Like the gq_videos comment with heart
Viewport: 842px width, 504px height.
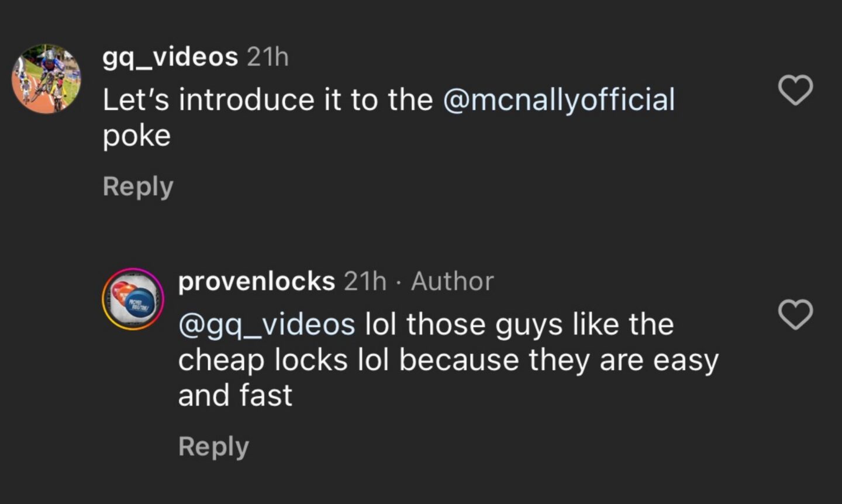[x=796, y=91]
